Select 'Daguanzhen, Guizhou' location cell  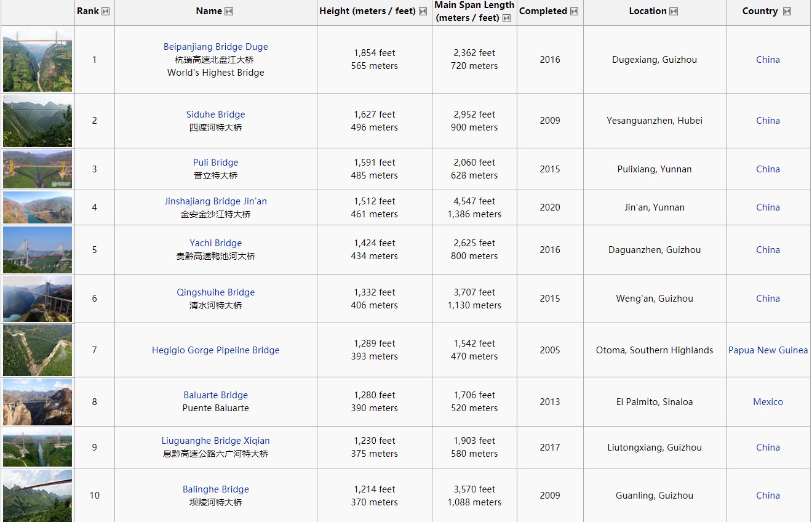655,250
